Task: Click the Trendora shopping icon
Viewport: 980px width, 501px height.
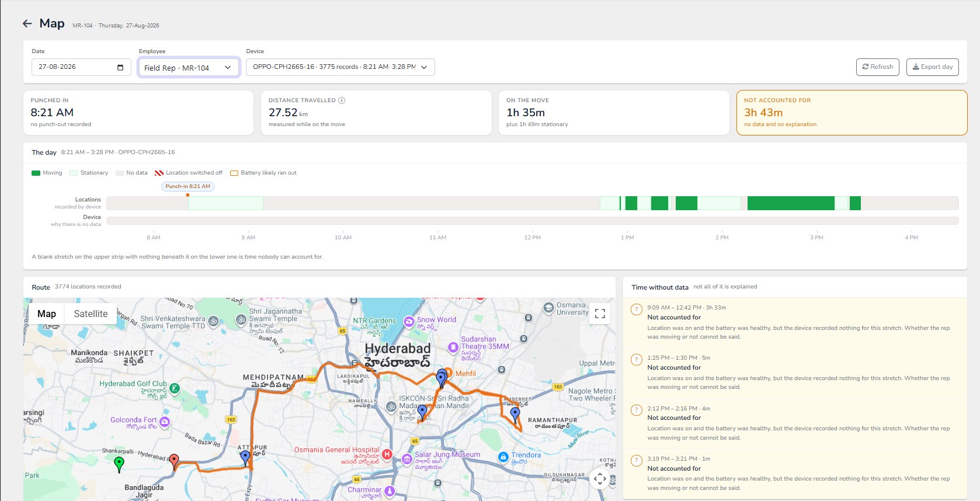Action: pyautogui.click(x=503, y=457)
